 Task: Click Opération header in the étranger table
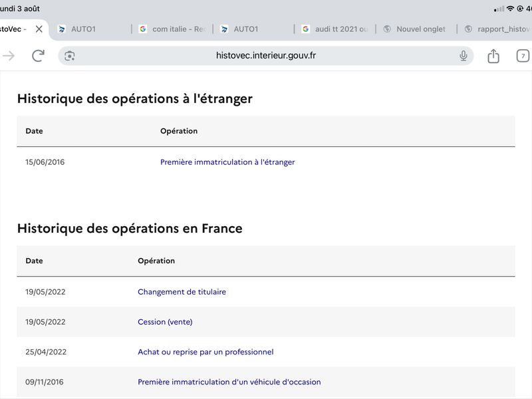click(179, 131)
